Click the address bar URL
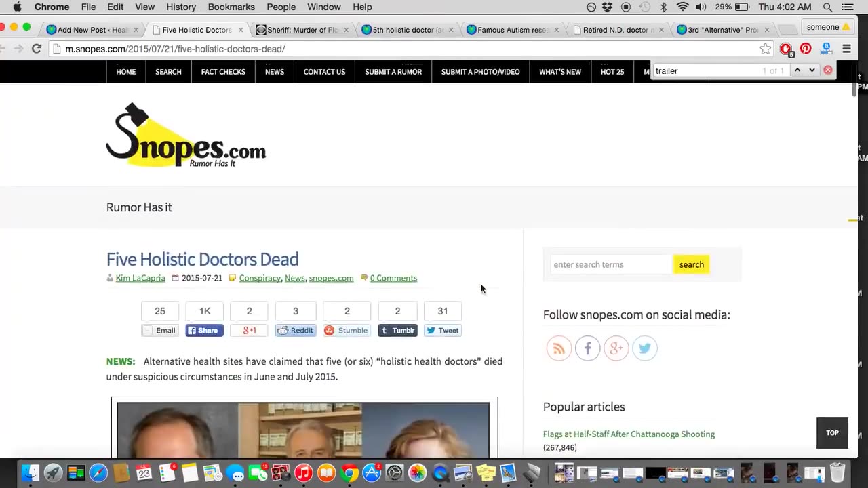The height and width of the screenshot is (488, 868). [x=175, y=49]
